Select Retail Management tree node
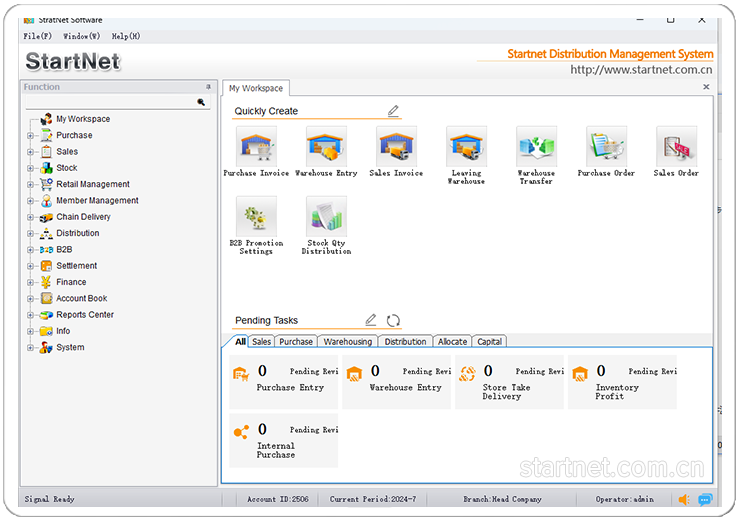Screen dimensions: 740x521 point(93,184)
